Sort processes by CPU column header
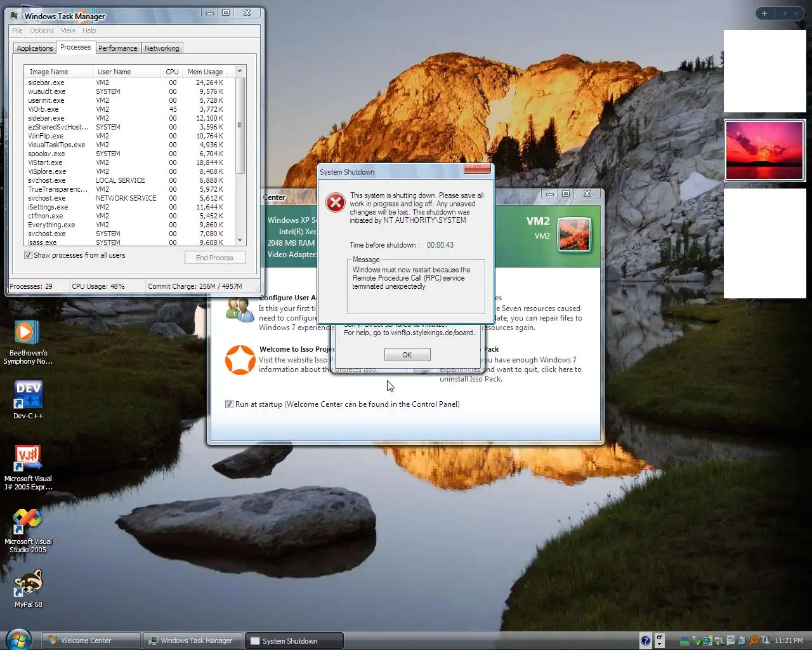The image size is (812, 650). pyautogui.click(x=171, y=72)
